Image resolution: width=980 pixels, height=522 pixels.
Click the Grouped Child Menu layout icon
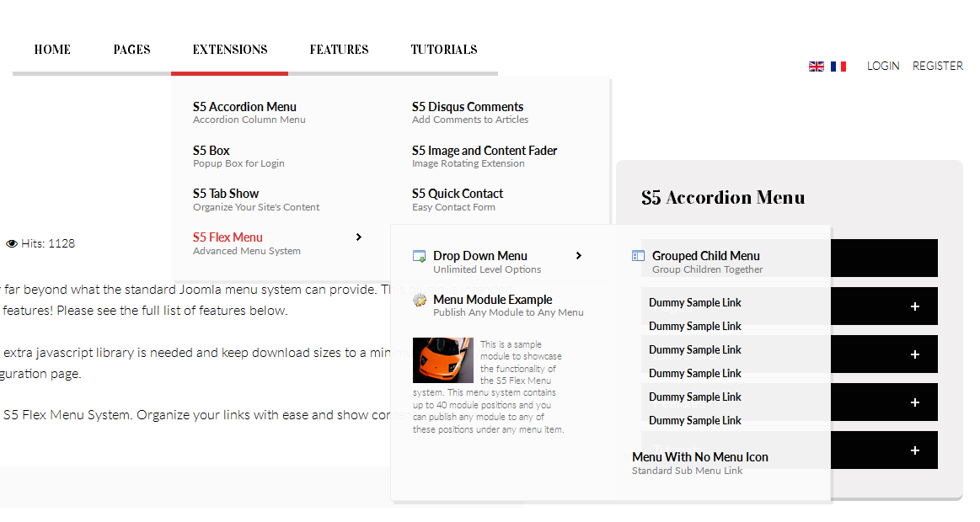click(x=638, y=255)
